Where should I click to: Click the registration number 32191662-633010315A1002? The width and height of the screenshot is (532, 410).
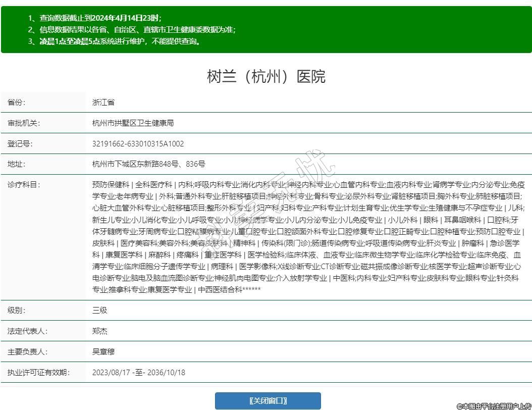click(138, 144)
